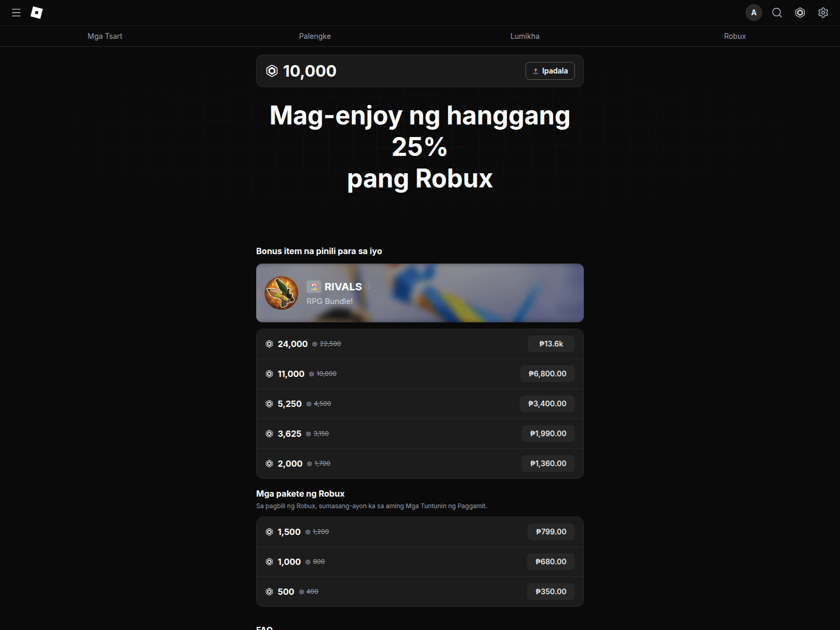Buy 3,625 Robux for ₱1,990.00

pos(548,434)
